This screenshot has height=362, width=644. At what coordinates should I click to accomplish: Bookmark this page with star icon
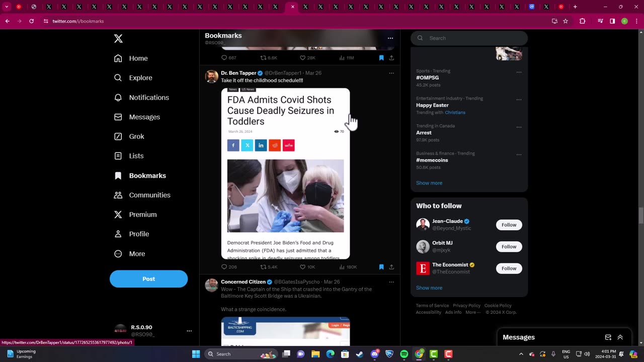(x=566, y=21)
